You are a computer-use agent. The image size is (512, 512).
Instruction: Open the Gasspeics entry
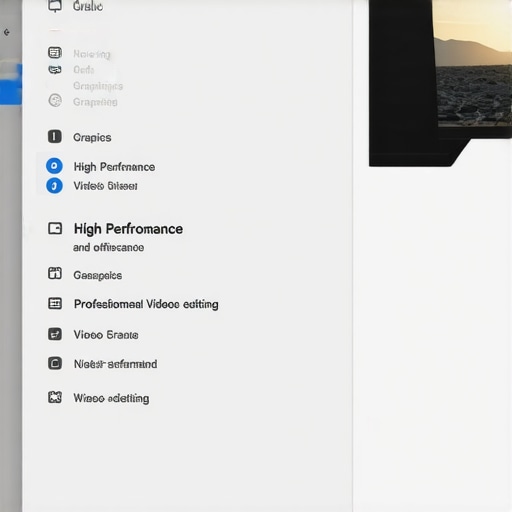[x=98, y=275]
